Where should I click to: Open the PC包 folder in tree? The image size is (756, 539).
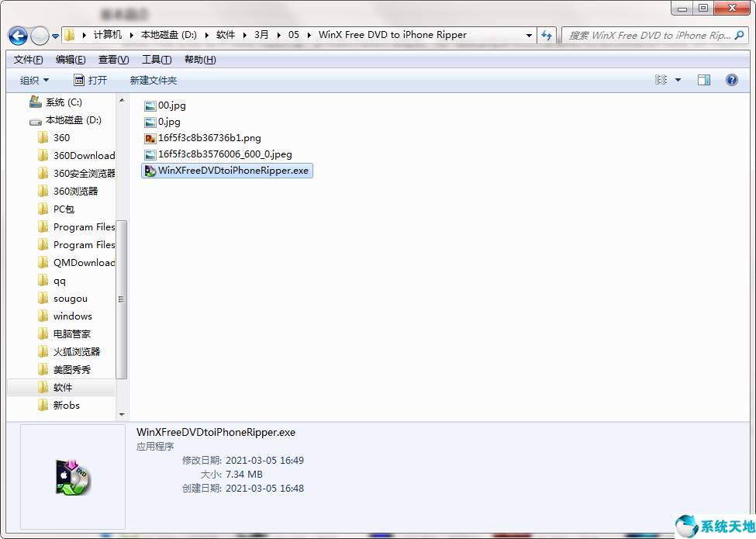click(56, 209)
